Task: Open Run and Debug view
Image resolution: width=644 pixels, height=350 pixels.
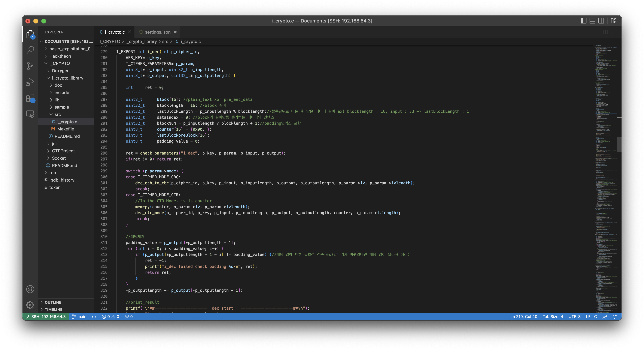Action: [x=30, y=82]
